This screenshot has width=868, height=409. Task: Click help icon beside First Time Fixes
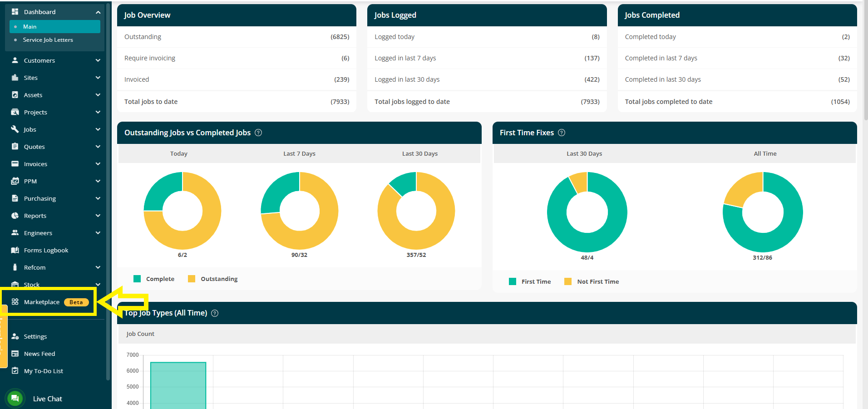tap(562, 133)
